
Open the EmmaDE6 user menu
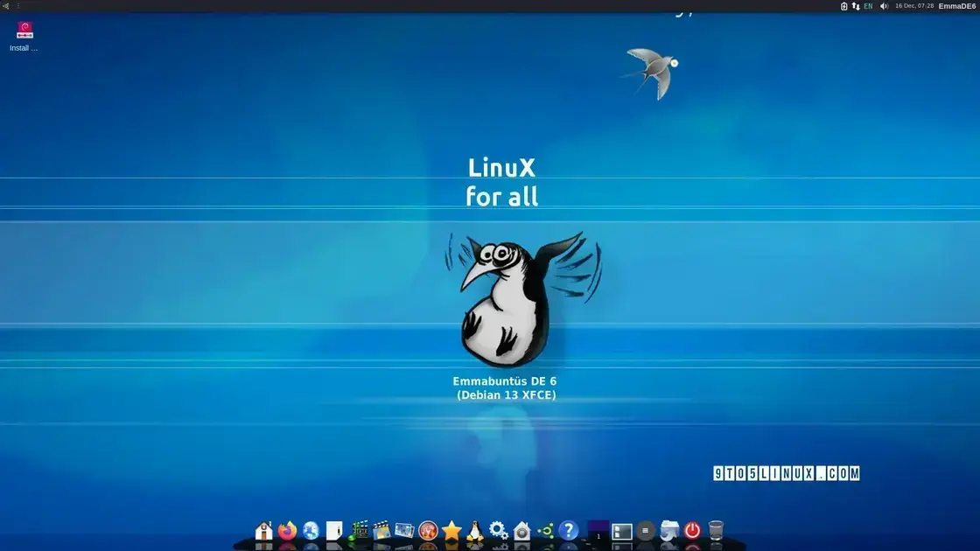957,6
